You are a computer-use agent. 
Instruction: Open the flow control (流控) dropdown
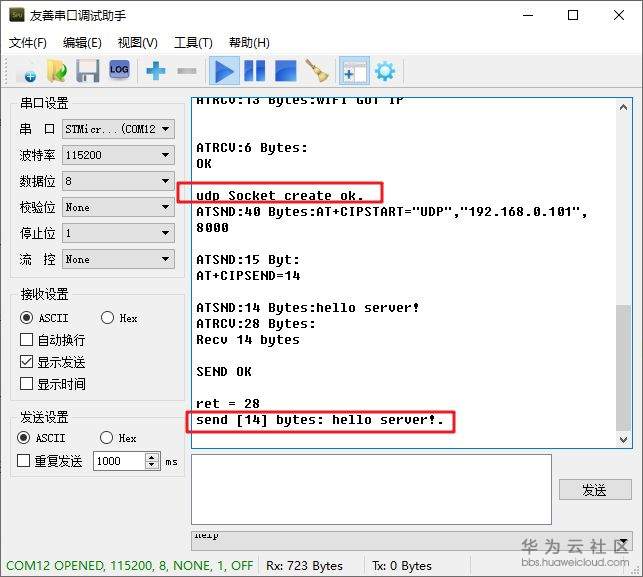pos(118,259)
